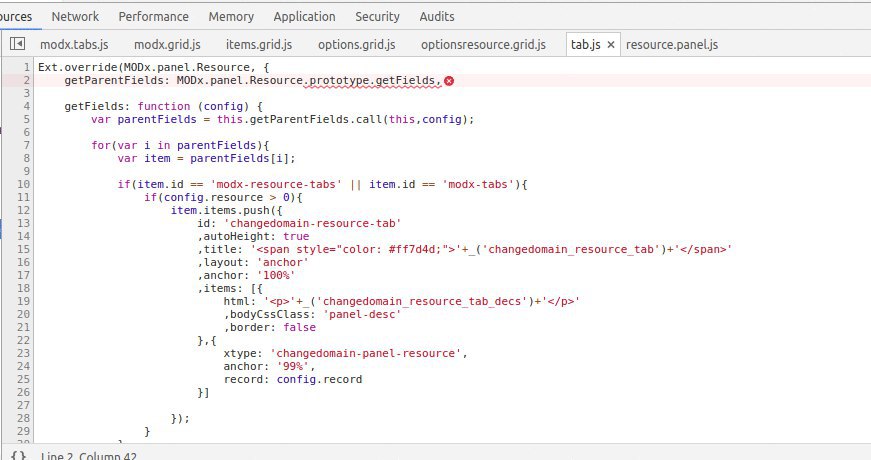Close the tab.js file tab
Image resolution: width=871 pixels, height=460 pixels.
click(610, 45)
